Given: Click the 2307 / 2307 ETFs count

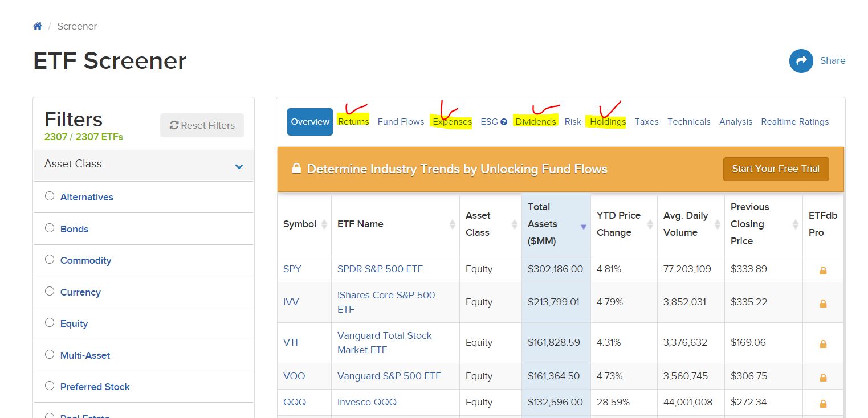Looking at the screenshot, I should (x=83, y=137).
